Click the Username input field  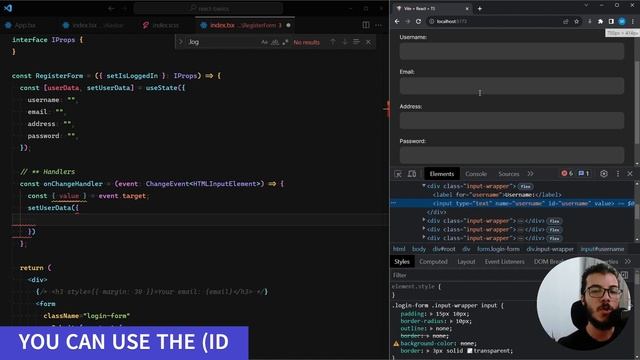tap(511, 51)
